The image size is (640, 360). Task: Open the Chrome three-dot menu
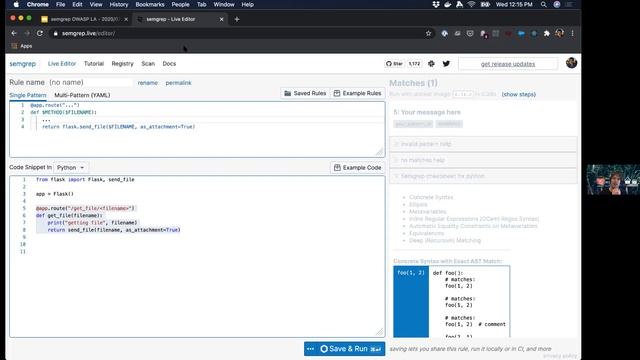(x=572, y=33)
